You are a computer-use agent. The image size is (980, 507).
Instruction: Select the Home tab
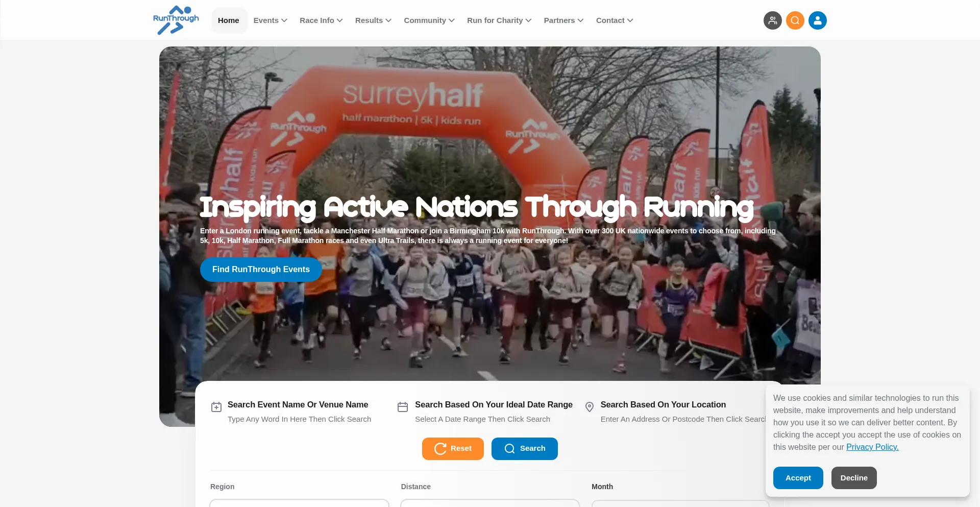coord(229,20)
